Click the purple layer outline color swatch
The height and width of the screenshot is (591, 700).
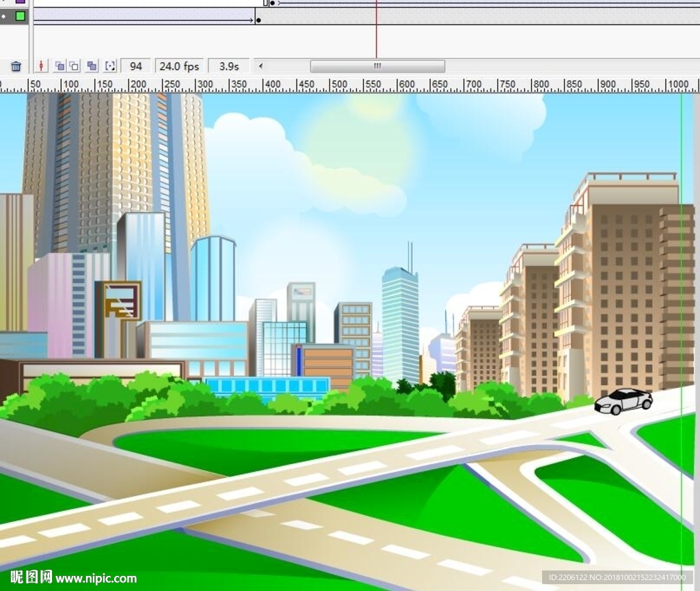tap(21, 1)
